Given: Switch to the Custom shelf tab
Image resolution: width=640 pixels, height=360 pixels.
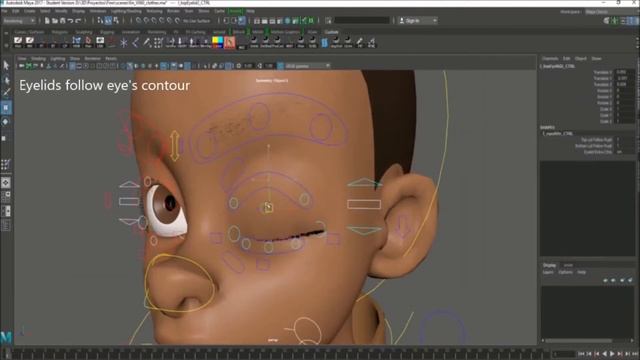Looking at the screenshot, I should click(331, 31).
